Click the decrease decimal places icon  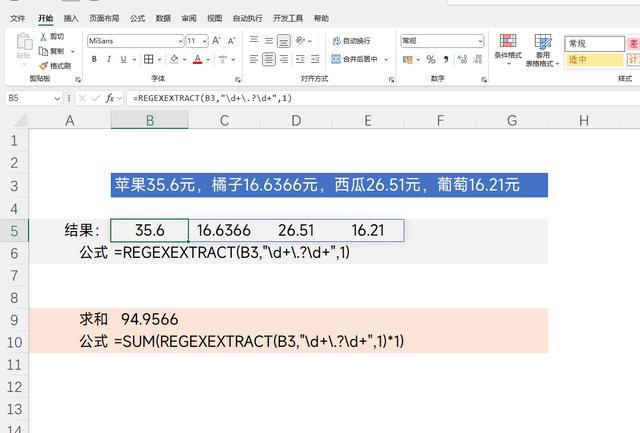tap(478, 60)
